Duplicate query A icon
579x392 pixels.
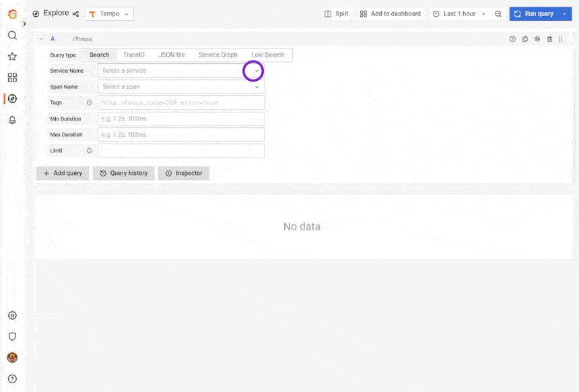(525, 39)
